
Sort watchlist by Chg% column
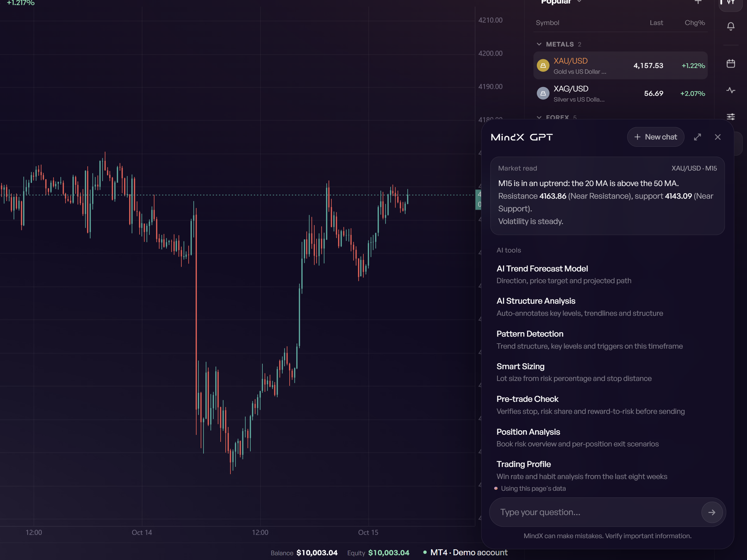coord(695,23)
